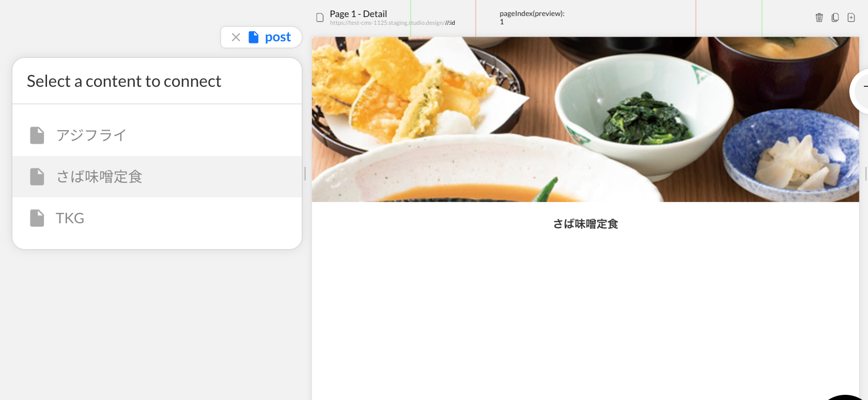
Task: Select the tempura meal hero image
Action: (585, 119)
